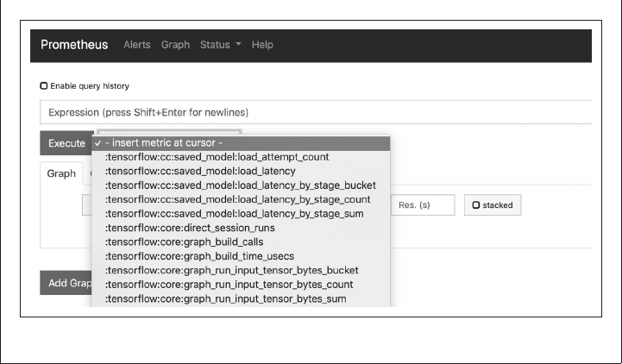Screen dimensions: 622x364
Task: Select load_latency_by_stage_count metric option
Action: pyautogui.click(x=241, y=199)
